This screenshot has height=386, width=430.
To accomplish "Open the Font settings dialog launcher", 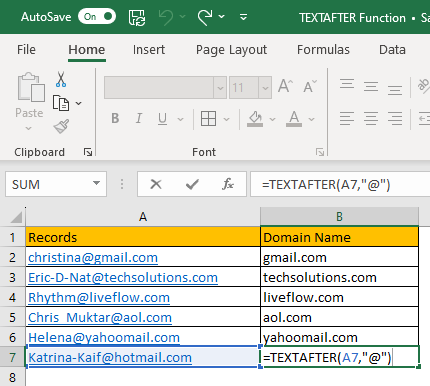I will [320, 152].
